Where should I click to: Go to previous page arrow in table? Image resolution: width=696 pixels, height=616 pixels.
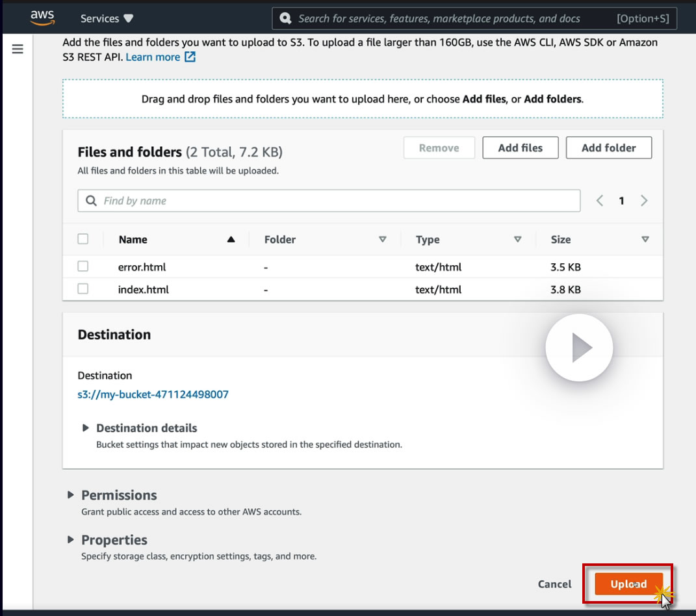(x=600, y=201)
